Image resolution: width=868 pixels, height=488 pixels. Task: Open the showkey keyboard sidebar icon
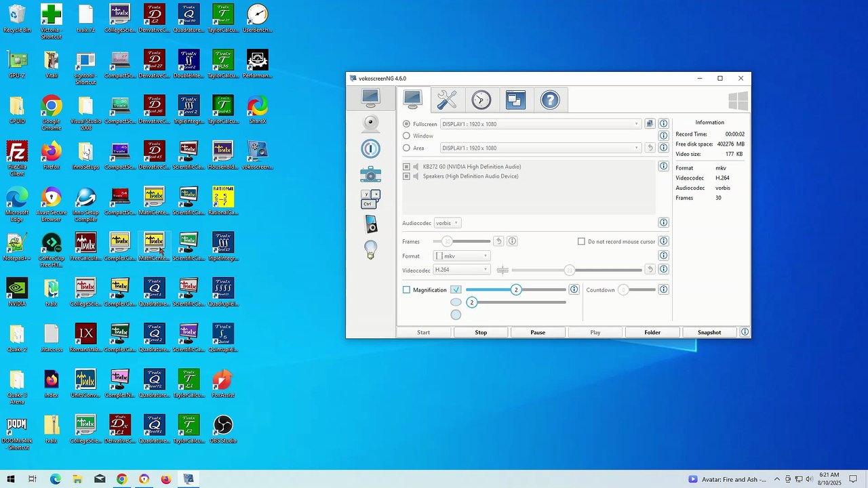point(370,199)
